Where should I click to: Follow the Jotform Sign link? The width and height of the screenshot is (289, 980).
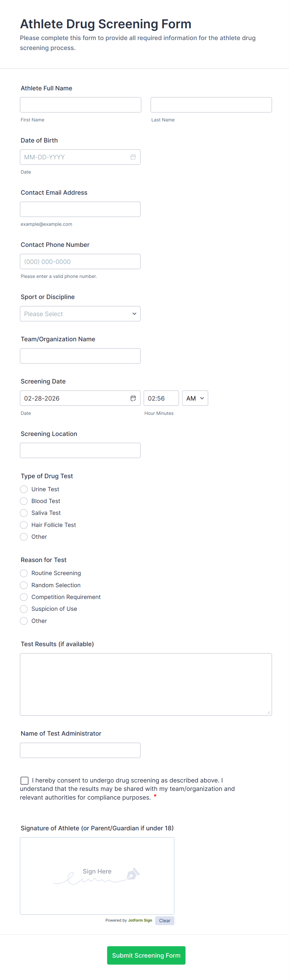tap(140, 920)
